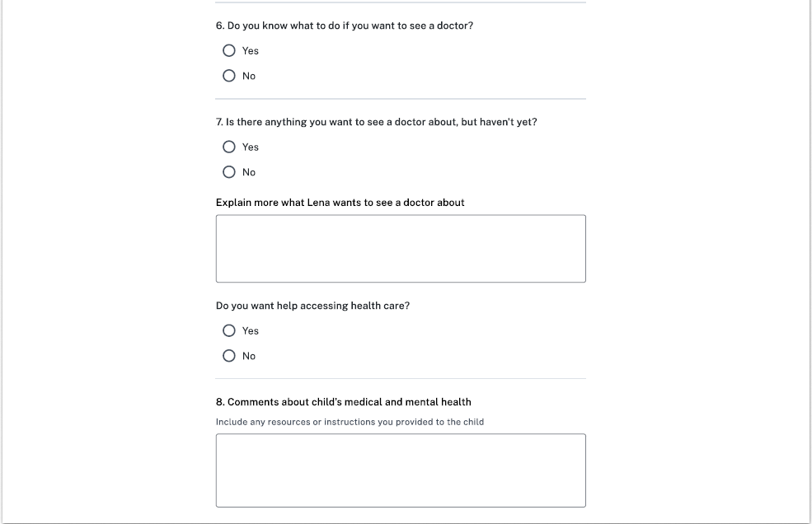Pick No radio button for question 7
Screen dimensions: 812x524
tap(229, 172)
